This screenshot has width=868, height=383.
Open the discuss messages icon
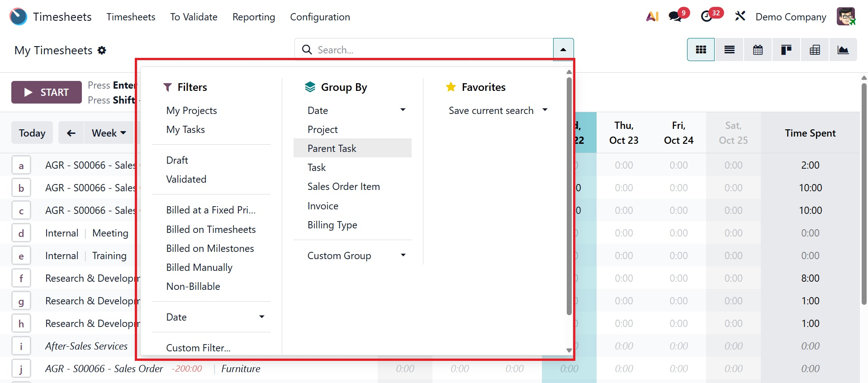point(676,17)
